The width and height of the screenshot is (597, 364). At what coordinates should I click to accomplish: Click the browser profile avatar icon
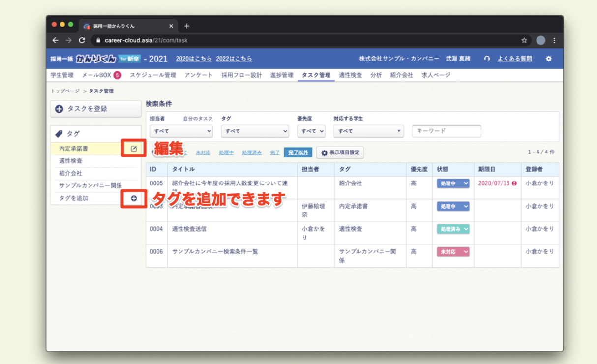tap(540, 40)
